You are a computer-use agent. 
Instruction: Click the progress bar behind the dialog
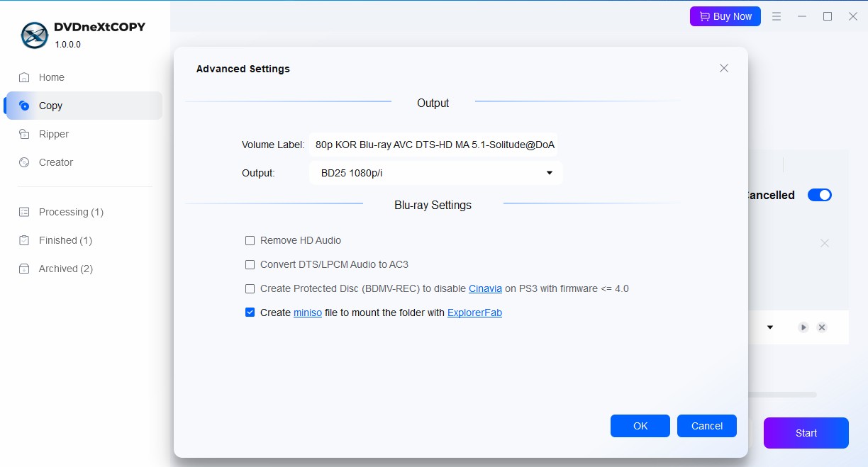coord(782,395)
